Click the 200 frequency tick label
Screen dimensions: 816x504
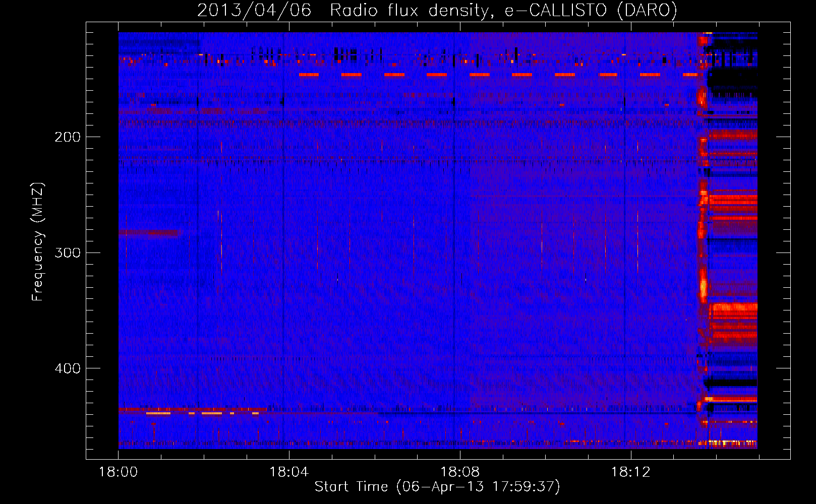tap(68, 137)
